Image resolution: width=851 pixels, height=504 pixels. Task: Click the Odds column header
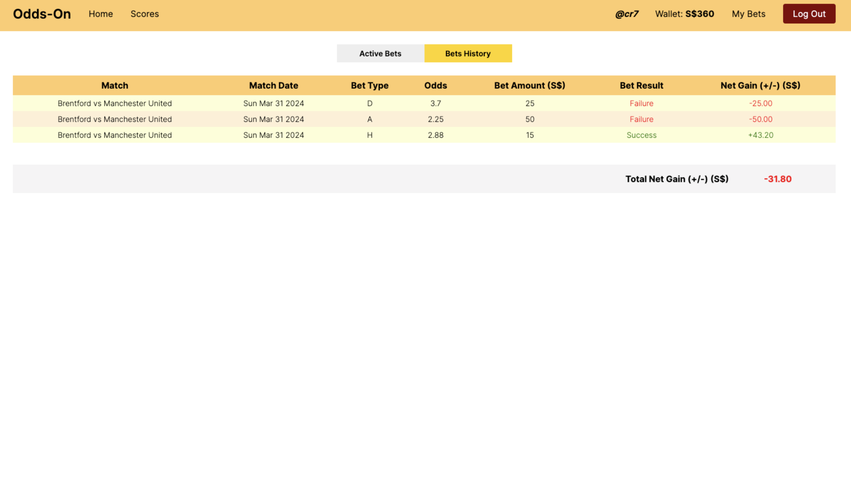tap(435, 86)
